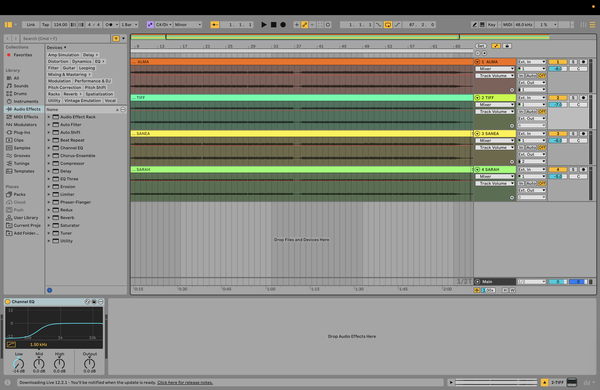Toggle the Loop switch
Screen dimensions: 600x390
[x=388, y=24]
